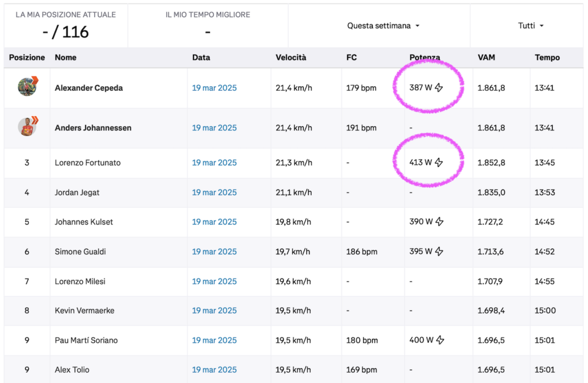Click the power meter icon beside 390 W
The height and width of the screenshot is (383, 588).
click(x=439, y=222)
